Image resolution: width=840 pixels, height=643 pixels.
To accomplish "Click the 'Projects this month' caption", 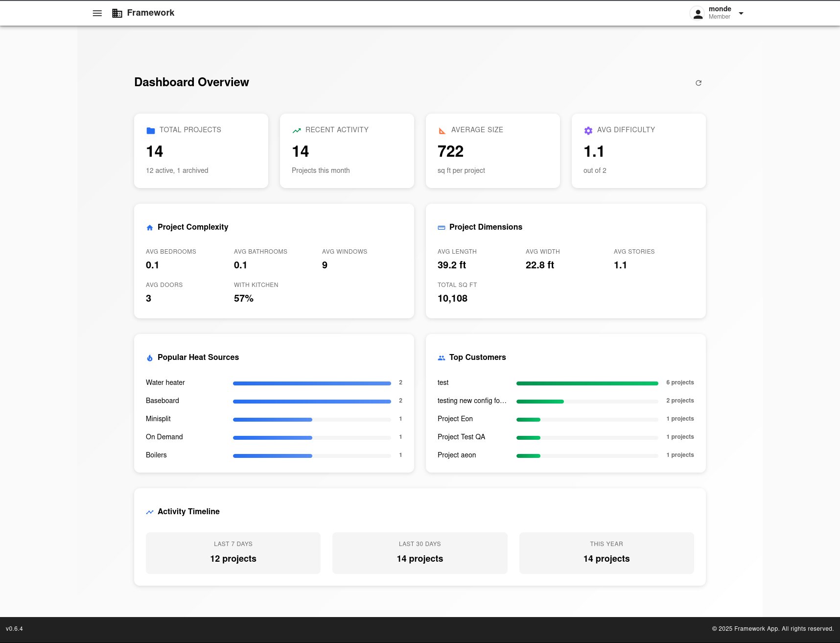I will [x=321, y=170].
